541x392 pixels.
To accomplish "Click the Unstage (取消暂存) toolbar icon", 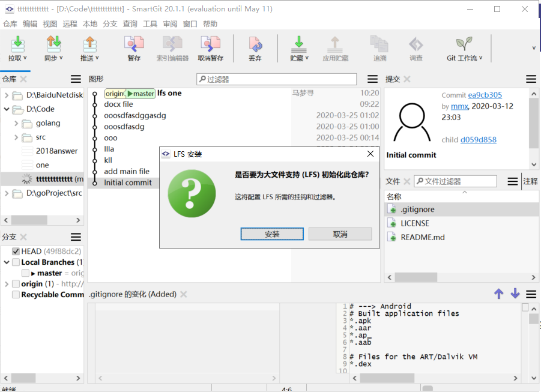I will (x=211, y=44).
